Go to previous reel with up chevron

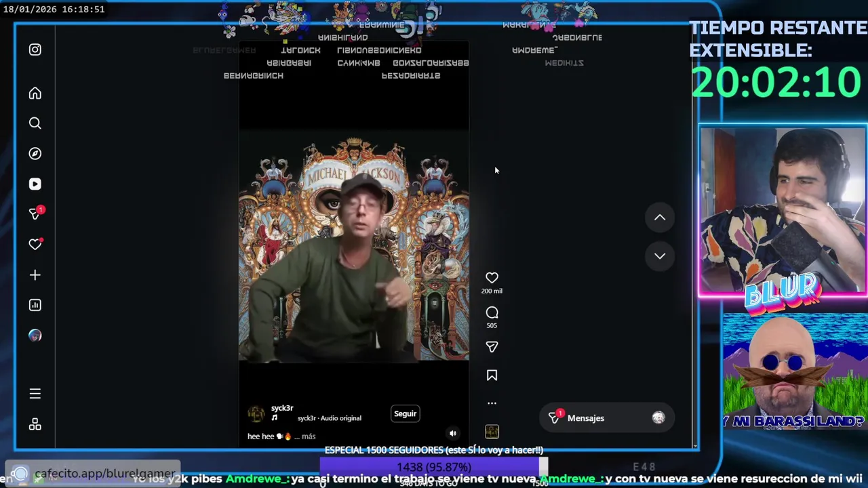click(x=660, y=218)
